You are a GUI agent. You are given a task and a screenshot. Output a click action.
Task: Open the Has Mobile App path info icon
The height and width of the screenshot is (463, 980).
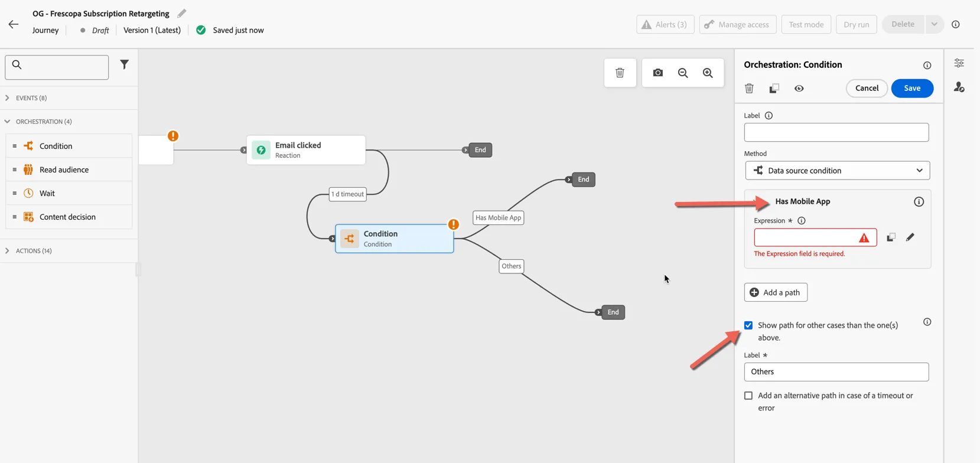coord(919,201)
